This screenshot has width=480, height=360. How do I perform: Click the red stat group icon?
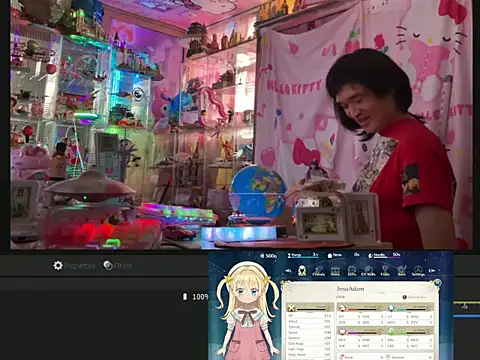point(342,307)
